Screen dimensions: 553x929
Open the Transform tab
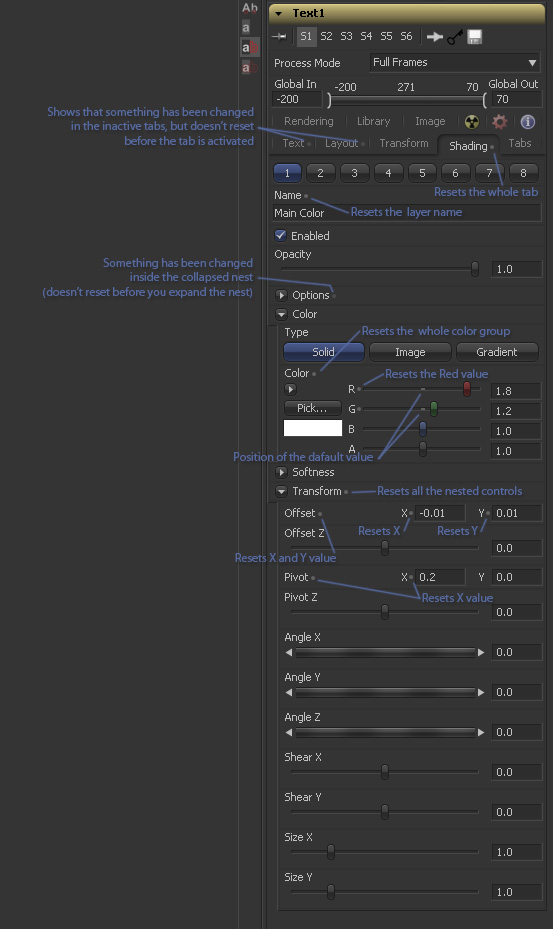(x=404, y=143)
